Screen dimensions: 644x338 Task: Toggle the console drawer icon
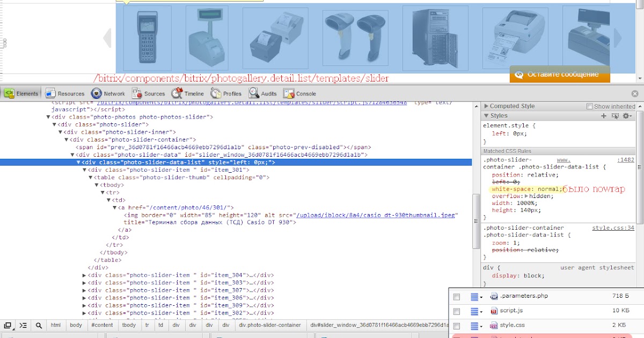pyautogui.click(x=23, y=325)
